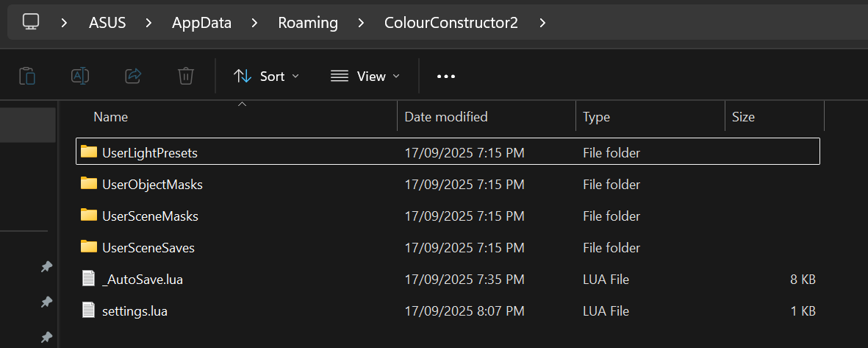Expand chevron between AppData and Roaming

(255, 23)
